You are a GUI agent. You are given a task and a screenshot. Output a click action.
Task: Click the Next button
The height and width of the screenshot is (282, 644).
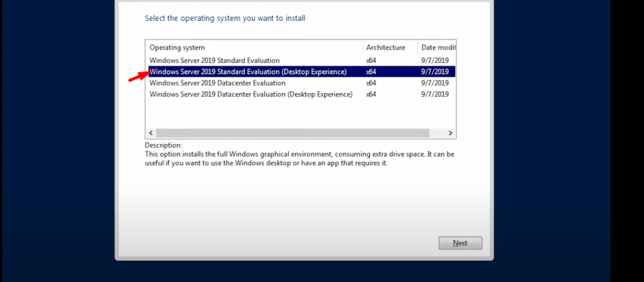point(460,243)
